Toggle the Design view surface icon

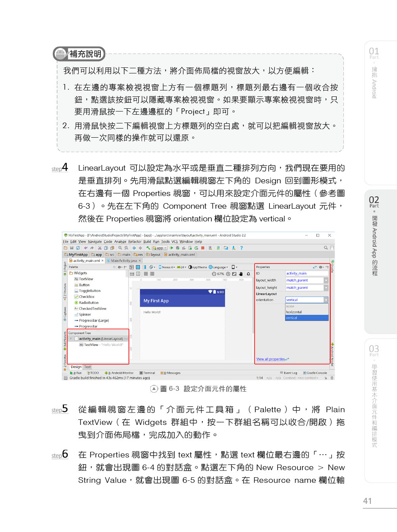[131, 267]
